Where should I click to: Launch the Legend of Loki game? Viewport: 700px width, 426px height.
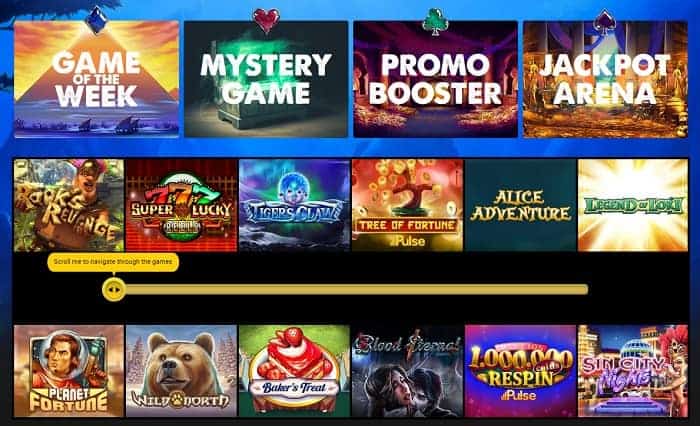click(633, 205)
